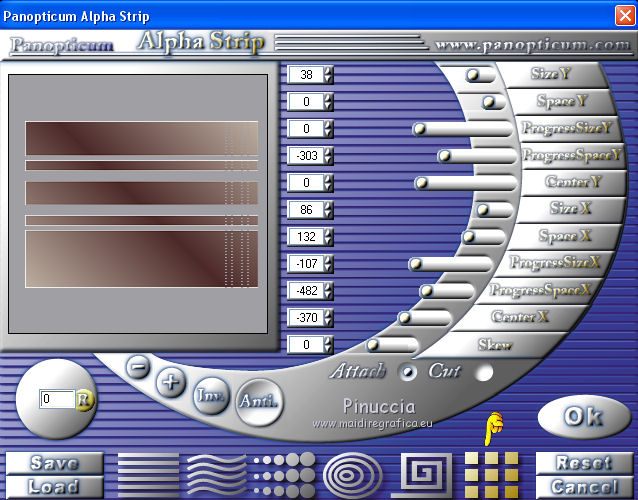Click the Panopticum logo
The image size is (638, 500).
tap(62, 46)
